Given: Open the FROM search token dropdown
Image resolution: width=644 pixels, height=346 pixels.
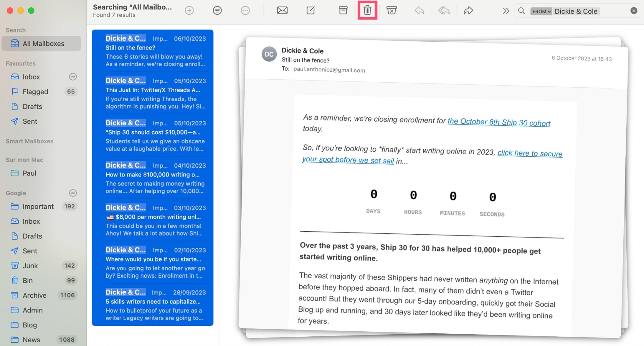Looking at the screenshot, I should click(541, 11).
